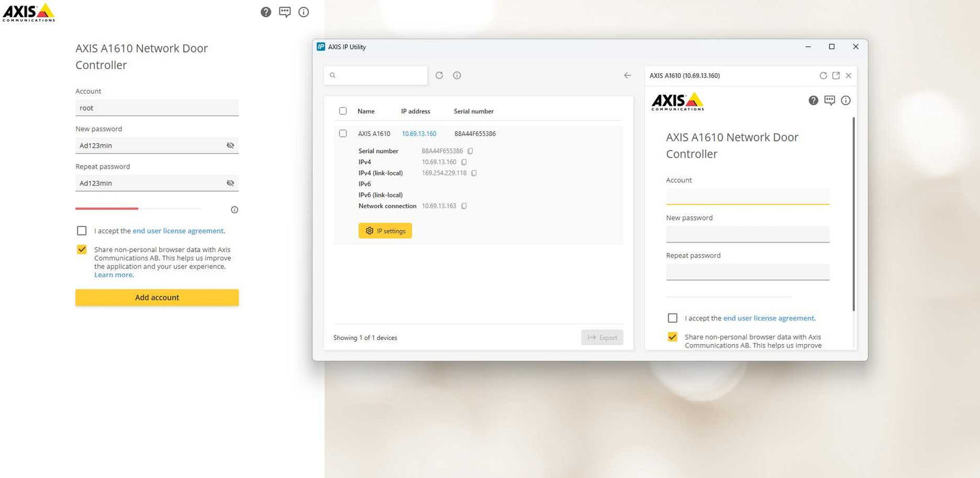Click the B8A44F655386 serial in the device row
Viewport: 980px width, 478px height.
click(x=475, y=134)
